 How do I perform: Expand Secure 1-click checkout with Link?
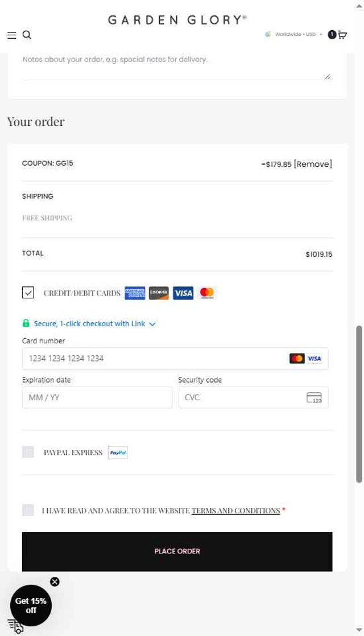pyautogui.click(x=94, y=323)
